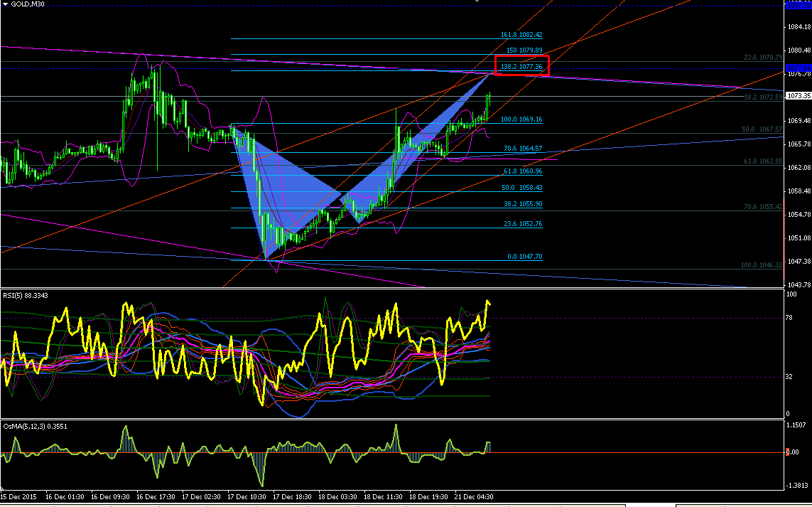Viewport: 812px width, 507px height.
Task: Select the grey 78.6 1055.42 retracement label
Action: coord(763,206)
